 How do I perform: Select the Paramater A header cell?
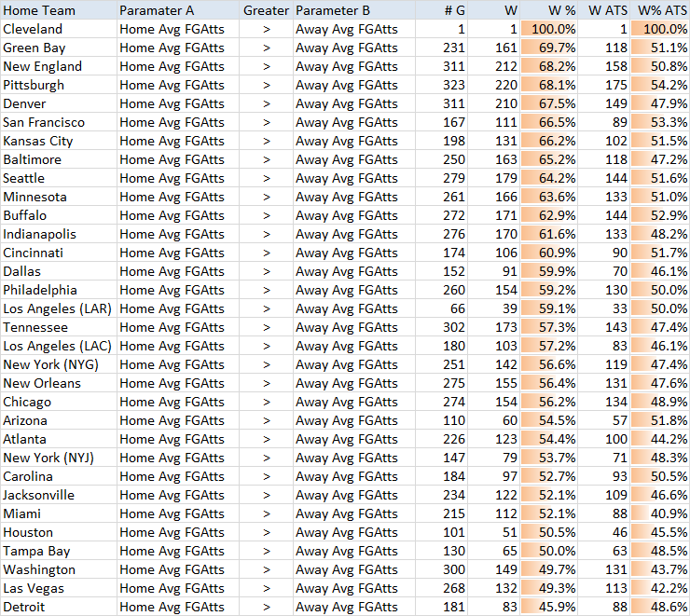point(178,10)
